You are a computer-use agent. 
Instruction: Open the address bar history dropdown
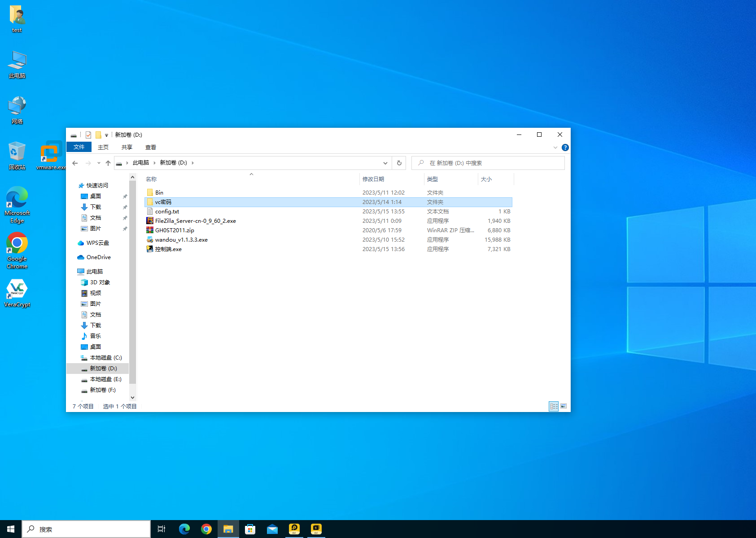pyautogui.click(x=385, y=163)
